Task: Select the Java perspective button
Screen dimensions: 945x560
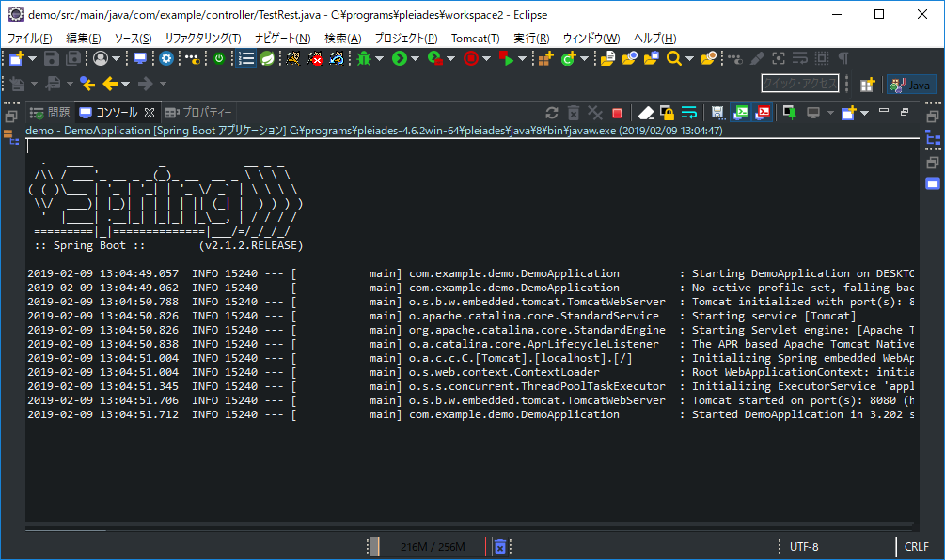Action: tap(910, 85)
